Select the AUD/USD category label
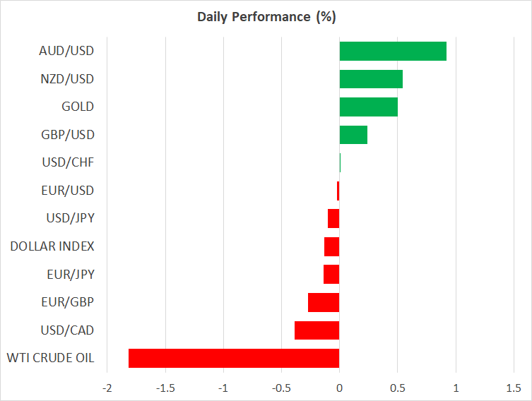Image resolution: width=532 pixels, height=401 pixels. (67, 51)
